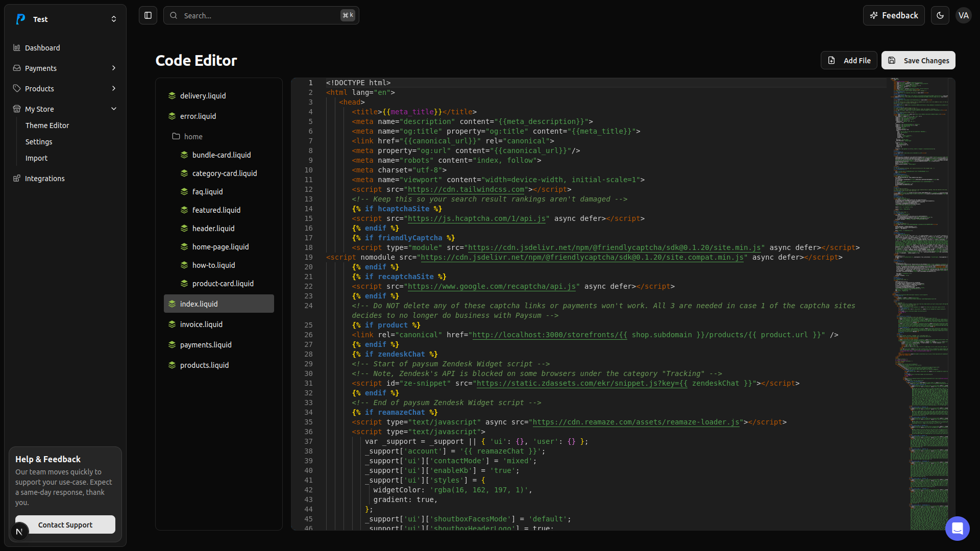Viewport: 980px width, 551px height.
Task: Expand the Payments chevron
Action: [x=113, y=68]
